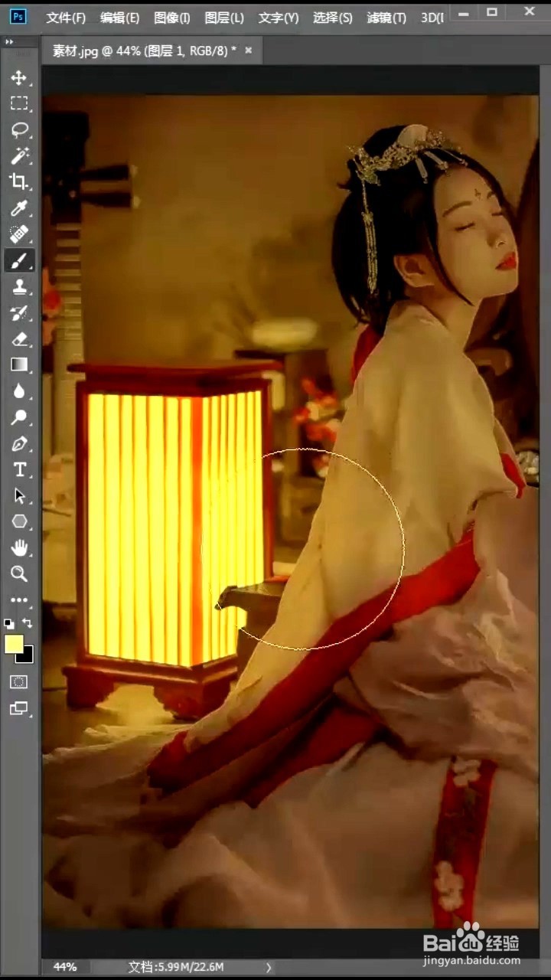Change the screen mode
This screenshot has height=980, width=551.
tap(19, 708)
